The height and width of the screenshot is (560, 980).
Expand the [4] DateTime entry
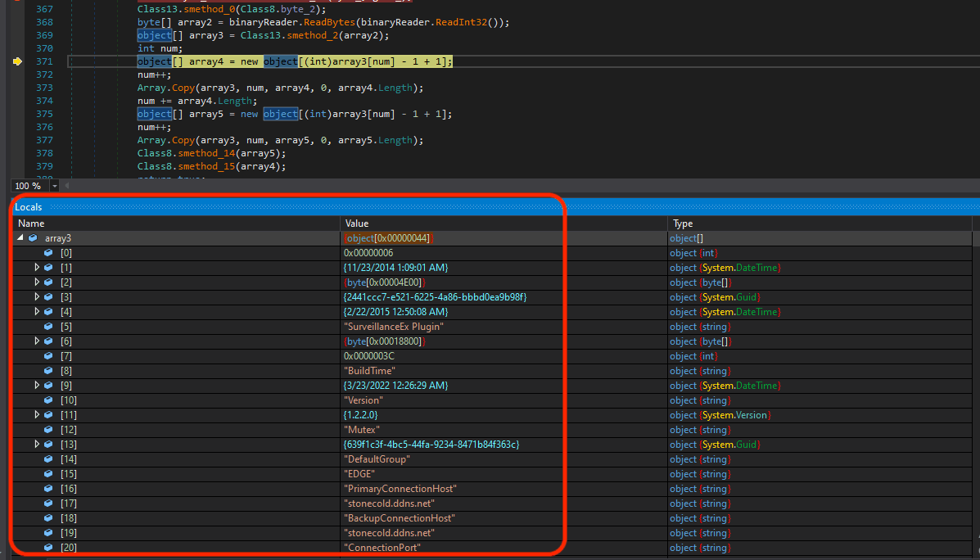(x=37, y=311)
